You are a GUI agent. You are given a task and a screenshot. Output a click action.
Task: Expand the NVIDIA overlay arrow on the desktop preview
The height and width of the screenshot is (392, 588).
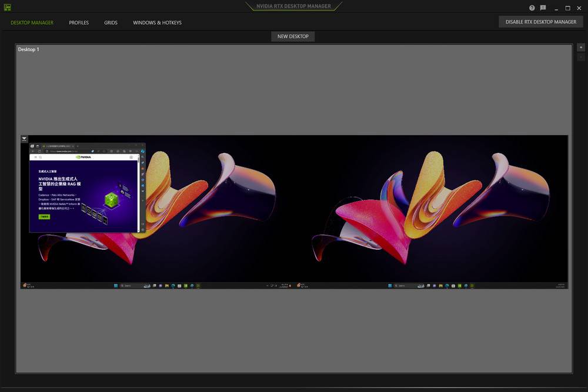point(24,139)
